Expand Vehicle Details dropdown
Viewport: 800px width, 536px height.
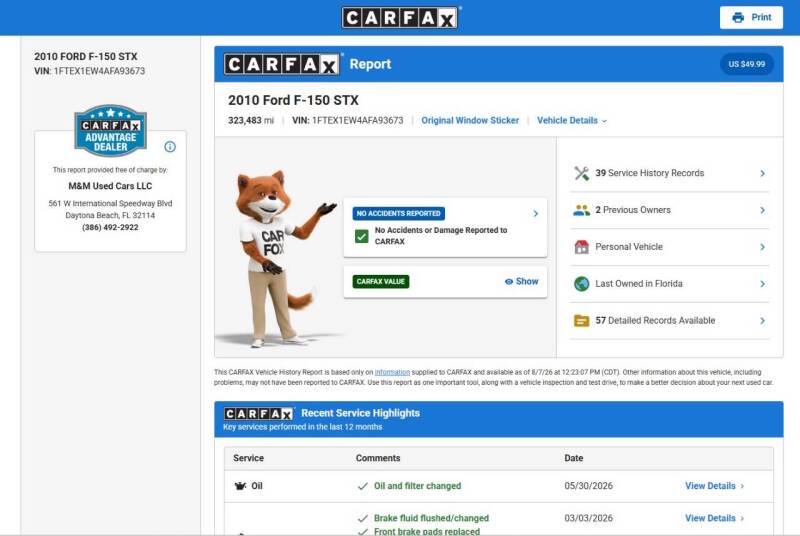coord(572,121)
